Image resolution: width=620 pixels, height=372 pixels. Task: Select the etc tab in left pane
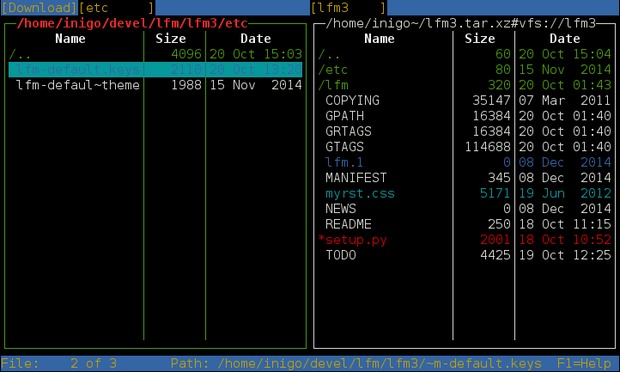116,8
